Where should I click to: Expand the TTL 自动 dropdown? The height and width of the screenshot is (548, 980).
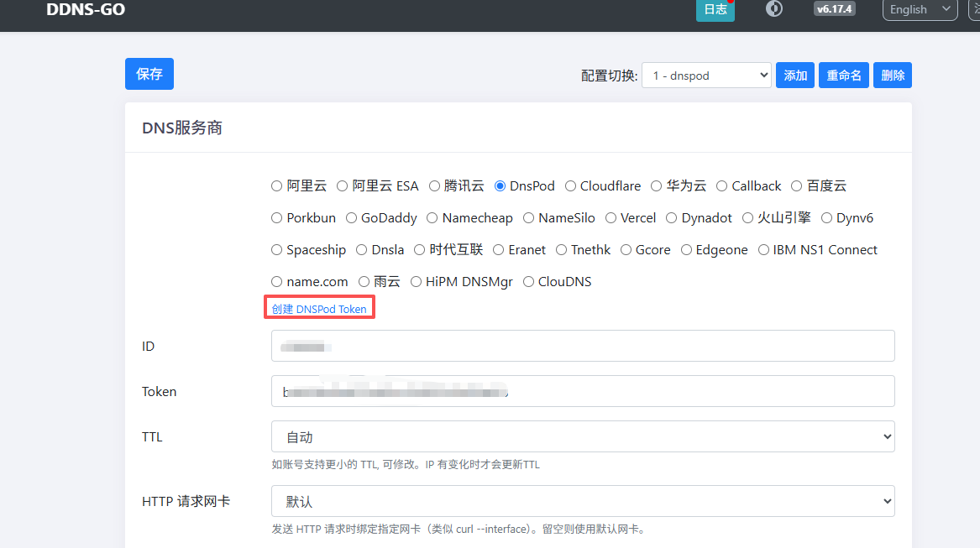click(x=583, y=436)
